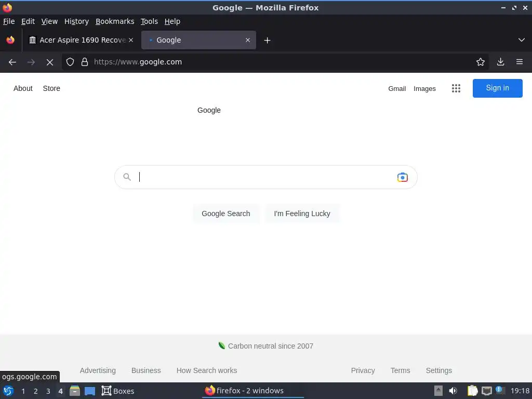Search by image with camera icon
Viewport: 532px width, 399px height.
[x=403, y=177]
